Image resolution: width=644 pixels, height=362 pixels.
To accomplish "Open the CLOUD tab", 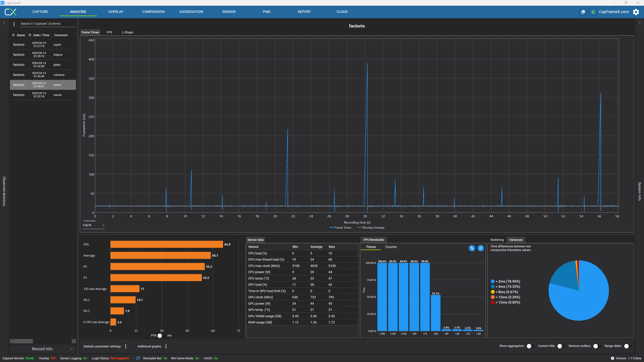I will [342, 12].
